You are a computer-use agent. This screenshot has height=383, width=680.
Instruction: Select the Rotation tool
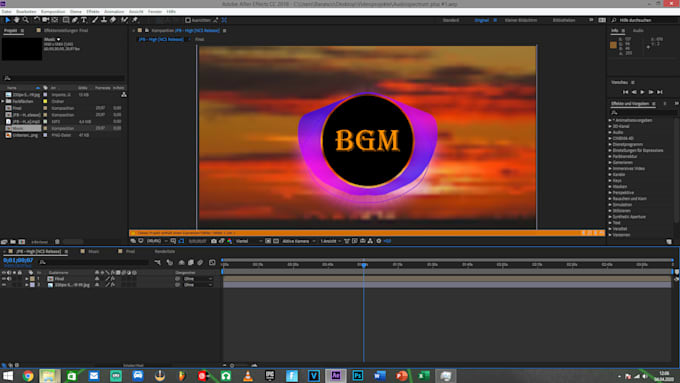36,20
